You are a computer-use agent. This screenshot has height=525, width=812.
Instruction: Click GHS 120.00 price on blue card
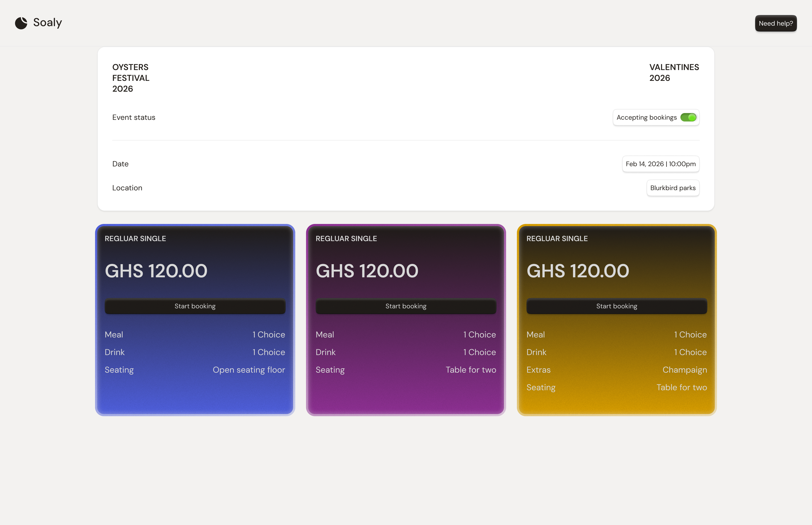pyautogui.click(x=156, y=271)
